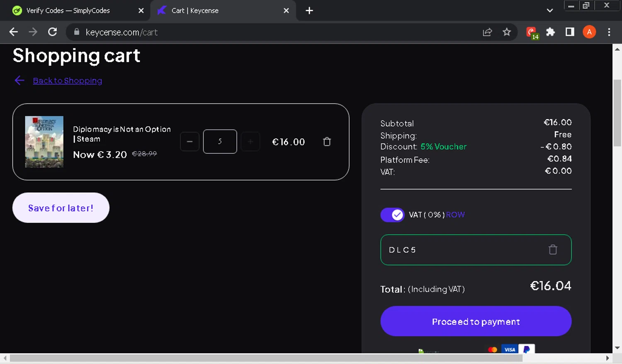The width and height of the screenshot is (622, 364).
Task: Click the vertical scrollbar thumb
Action: (617, 113)
